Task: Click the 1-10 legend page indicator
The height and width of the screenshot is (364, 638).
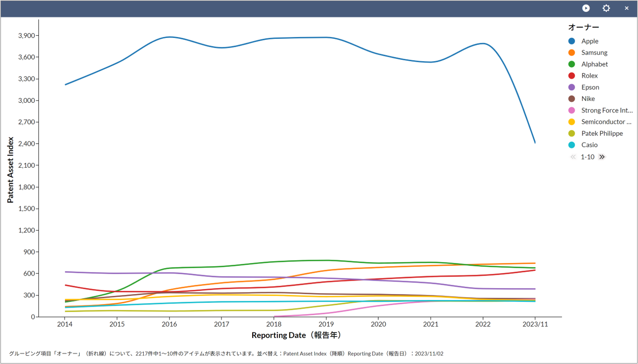Action: [x=587, y=157]
